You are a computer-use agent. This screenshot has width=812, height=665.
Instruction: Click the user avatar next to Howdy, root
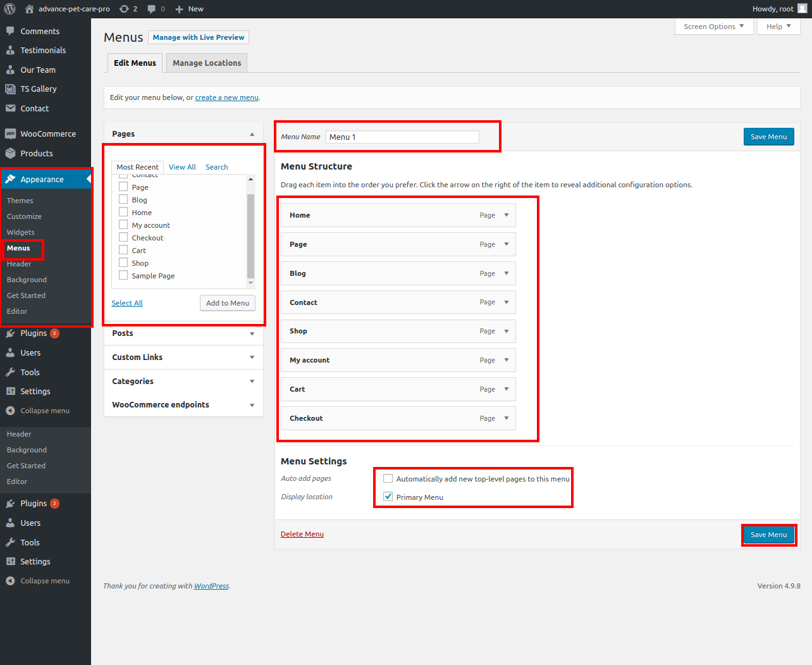[x=802, y=9]
